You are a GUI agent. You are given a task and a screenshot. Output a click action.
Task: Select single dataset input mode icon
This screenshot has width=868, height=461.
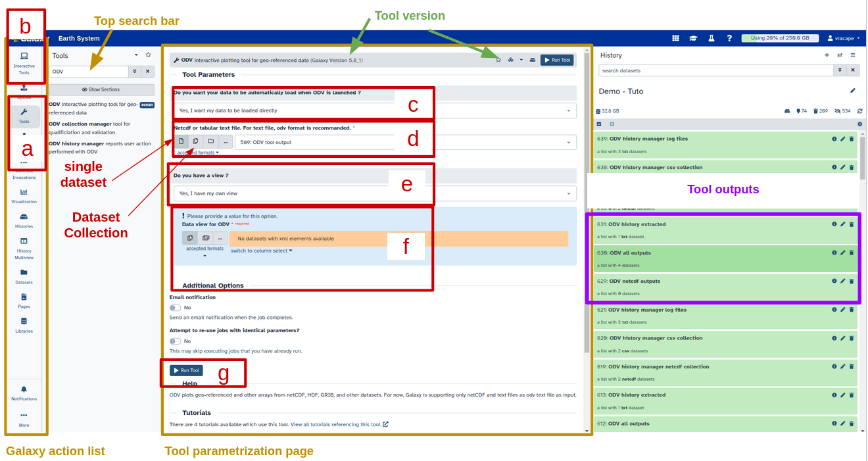coord(181,141)
